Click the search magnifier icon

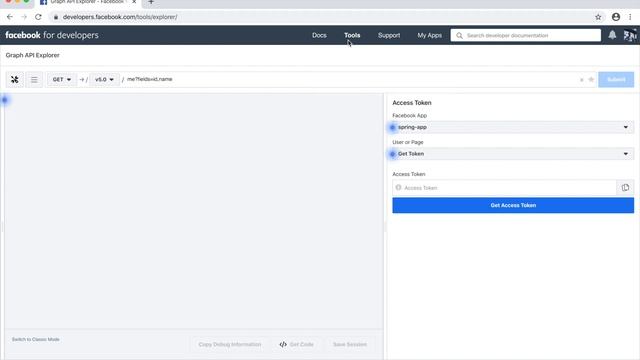[x=459, y=36]
